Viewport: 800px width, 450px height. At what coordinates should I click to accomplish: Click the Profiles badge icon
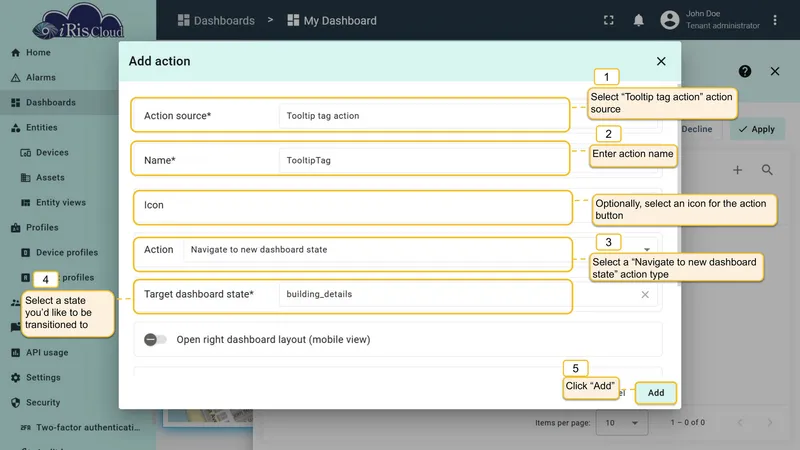coord(16,228)
